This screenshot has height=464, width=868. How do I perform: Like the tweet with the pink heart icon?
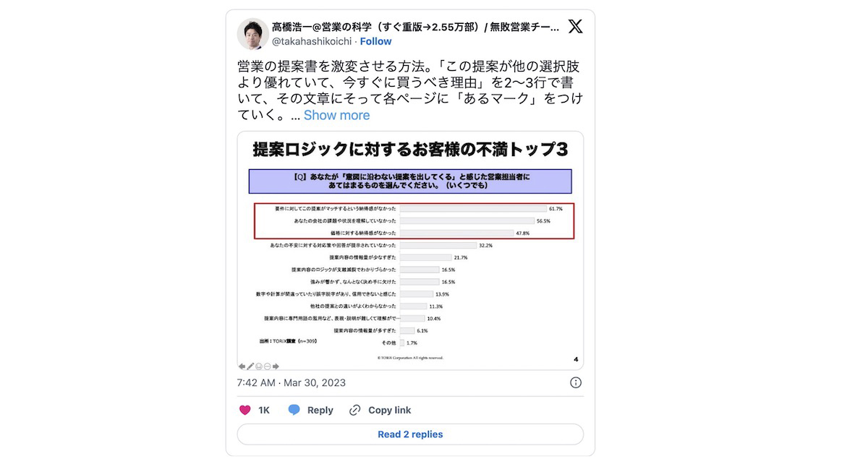(x=244, y=410)
